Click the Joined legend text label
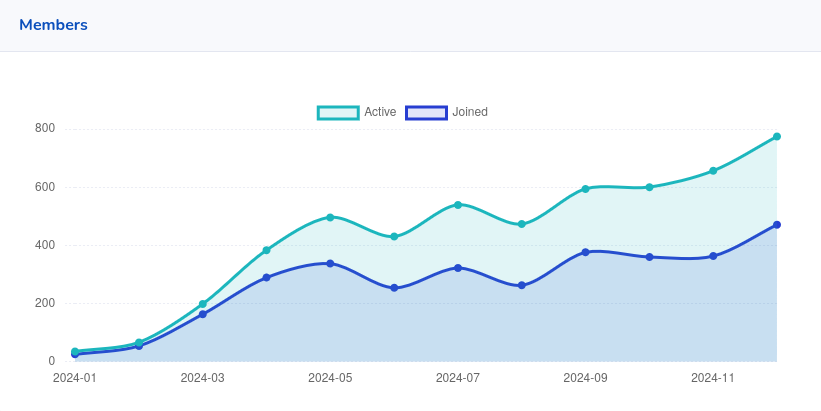 click(x=470, y=112)
